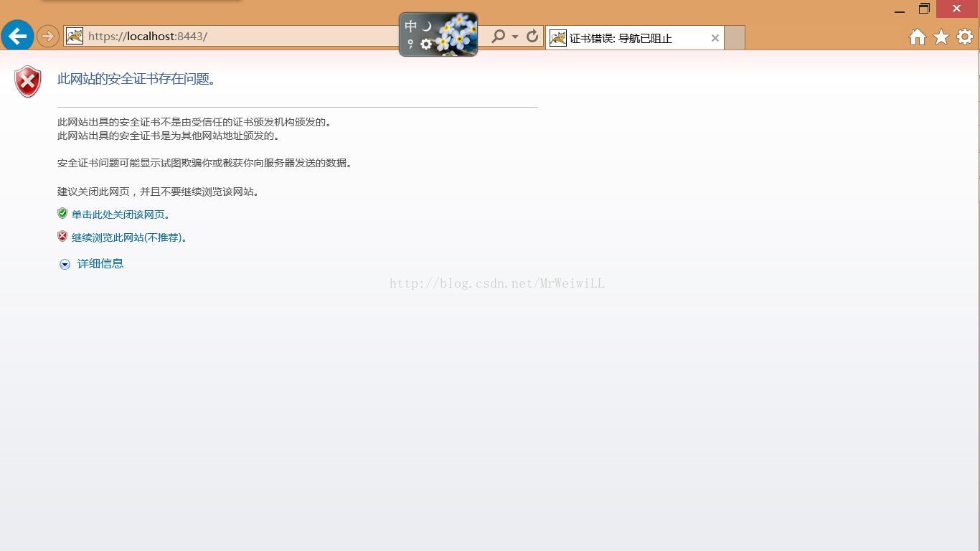Click the 详细信息 label
980x551 pixels.
click(x=100, y=263)
